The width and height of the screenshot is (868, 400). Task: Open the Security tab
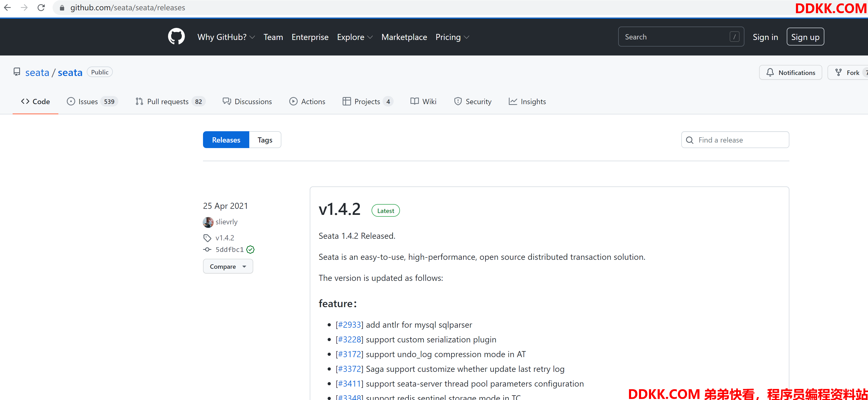473,102
